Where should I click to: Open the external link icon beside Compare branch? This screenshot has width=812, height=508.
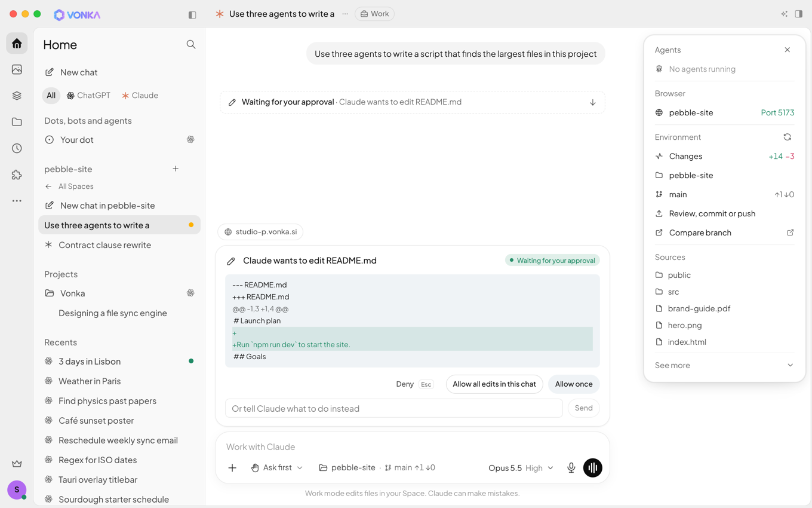click(790, 232)
